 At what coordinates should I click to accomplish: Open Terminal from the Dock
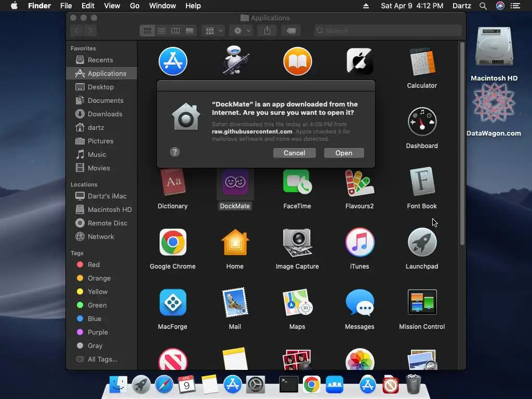(x=288, y=385)
